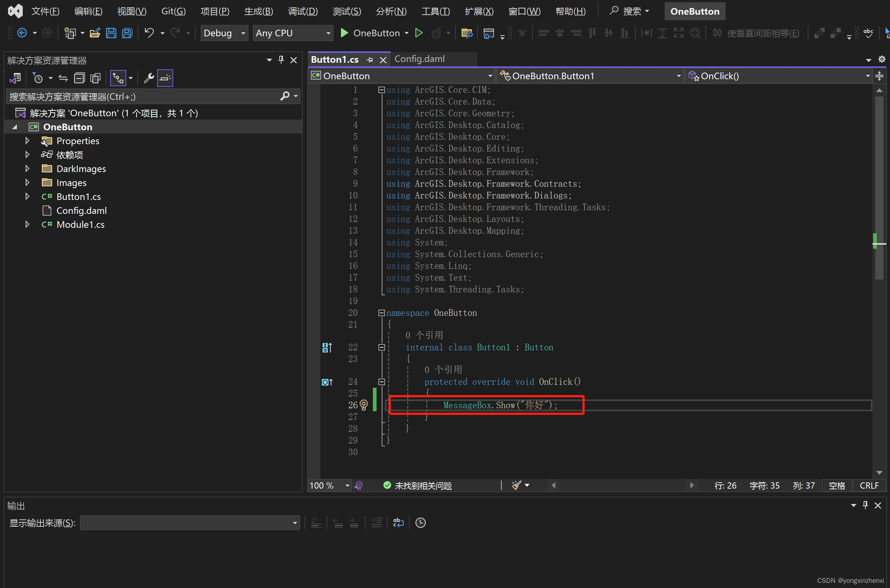890x588 pixels.
Task: Click the Solution Explorer switch views icon
Action: click(15, 78)
